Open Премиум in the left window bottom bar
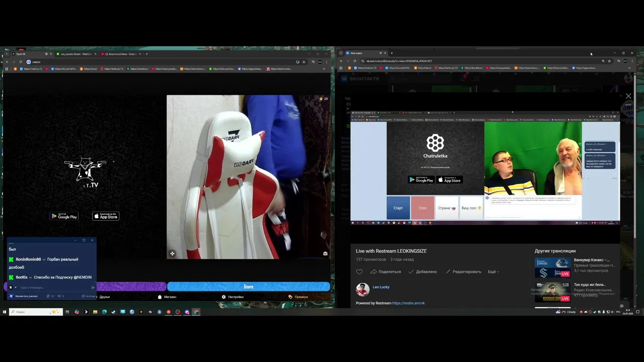This screenshot has height=362, width=644. point(298,297)
